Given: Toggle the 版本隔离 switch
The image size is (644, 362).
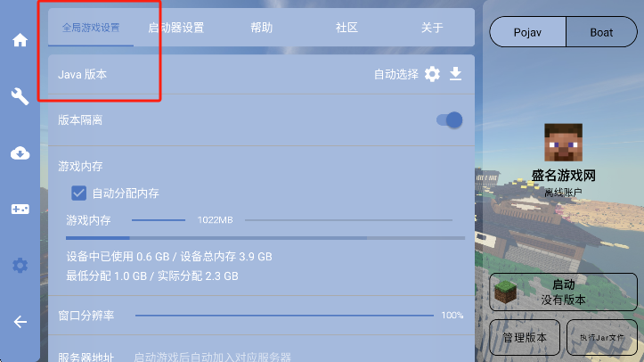Looking at the screenshot, I should [x=449, y=120].
